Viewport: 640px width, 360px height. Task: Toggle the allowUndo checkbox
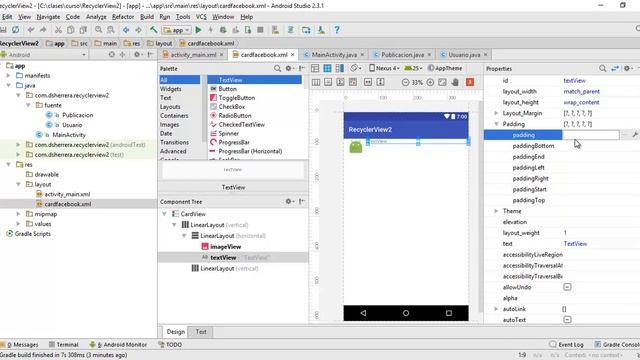(567, 287)
